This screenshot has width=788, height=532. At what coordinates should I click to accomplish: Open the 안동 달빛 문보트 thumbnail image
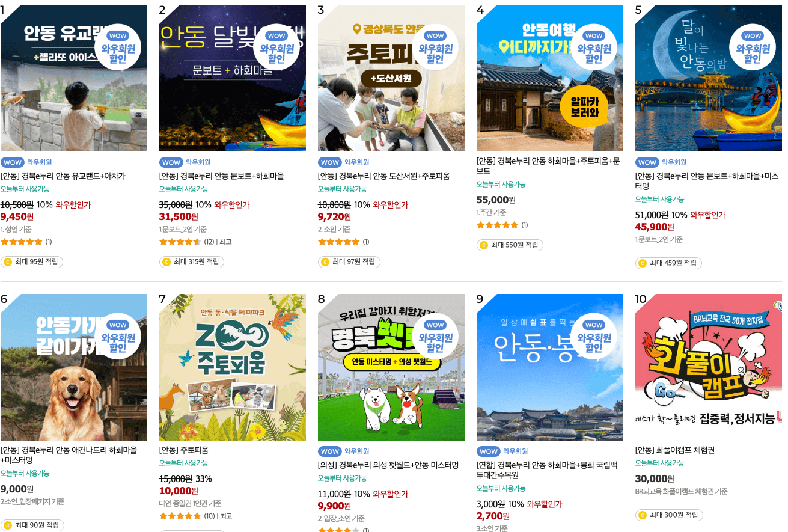coord(233,78)
